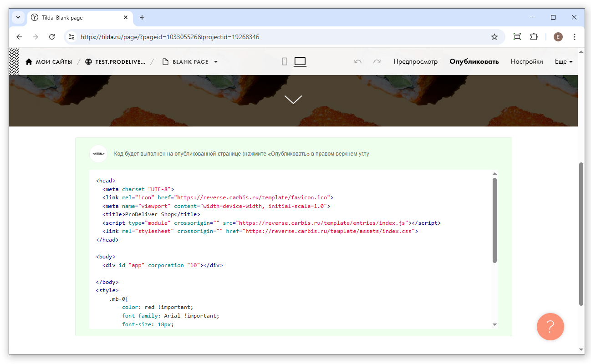
Task: Open the browser extensions puzzle icon
Action: point(534,37)
